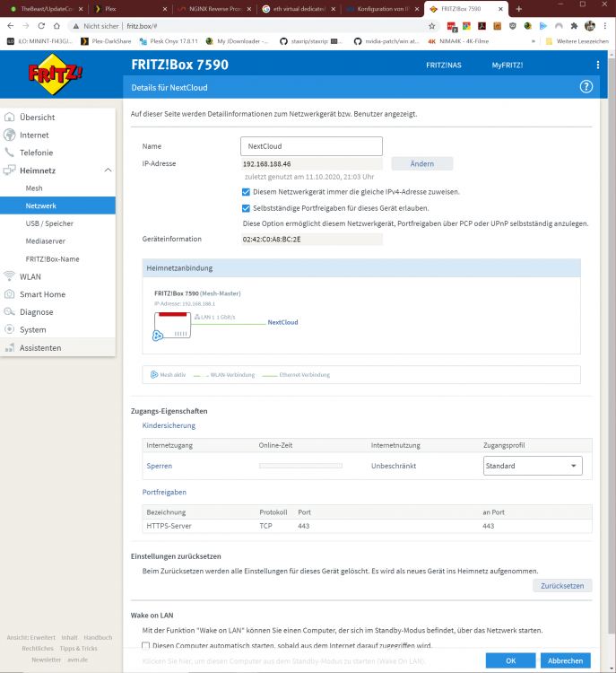Click the Handbuch footer link

(98, 637)
